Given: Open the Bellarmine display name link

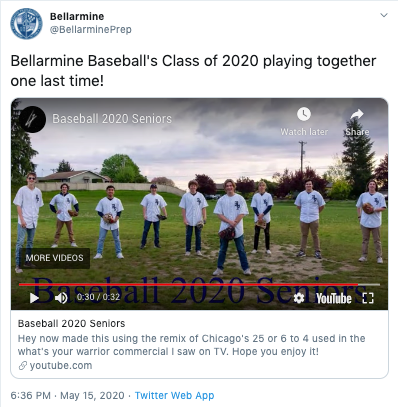Looking at the screenshot, I should click(77, 16).
